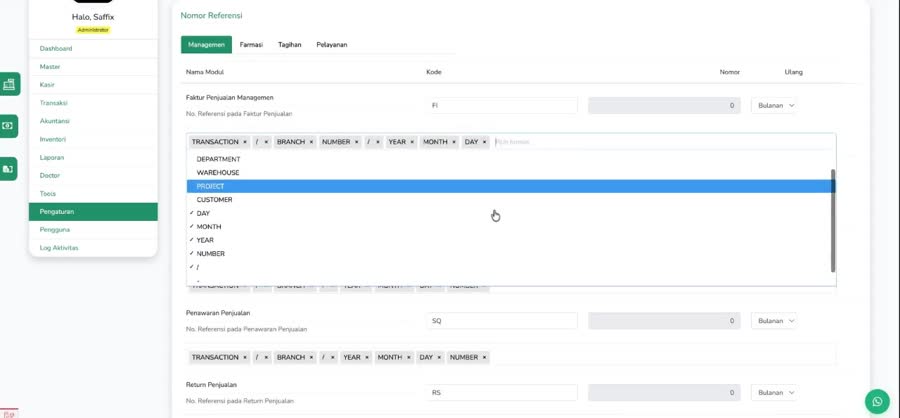
Task: Focus the Kode field containing RS
Action: point(502,393)
